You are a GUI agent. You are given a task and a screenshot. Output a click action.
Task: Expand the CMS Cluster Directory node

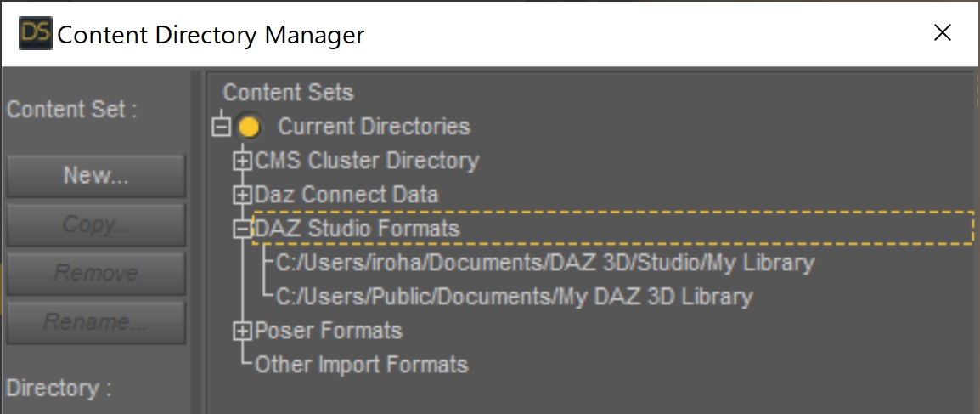[x=242, y=162]
